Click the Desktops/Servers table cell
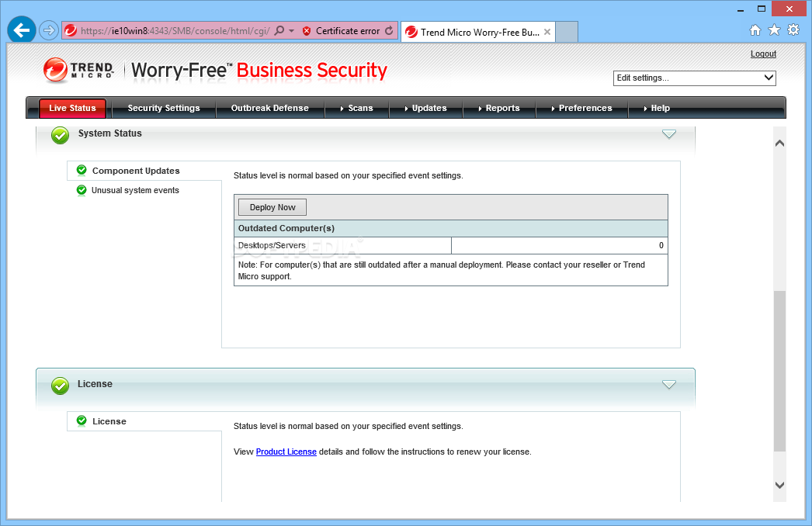Screen dimensions: 812x526 point(342,245)
